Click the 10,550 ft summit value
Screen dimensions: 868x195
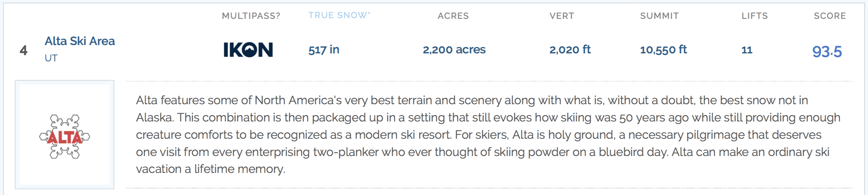(x=663, y=50)
